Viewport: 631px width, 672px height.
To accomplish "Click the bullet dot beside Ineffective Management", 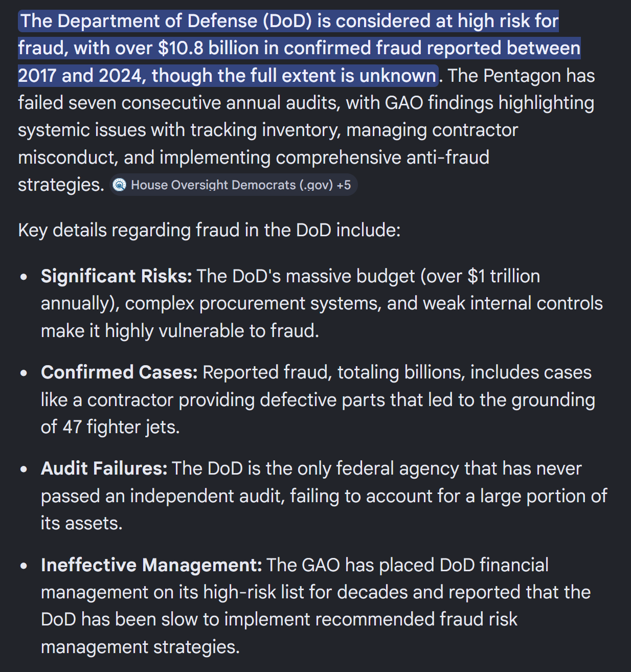I will [x=24, y=566].
